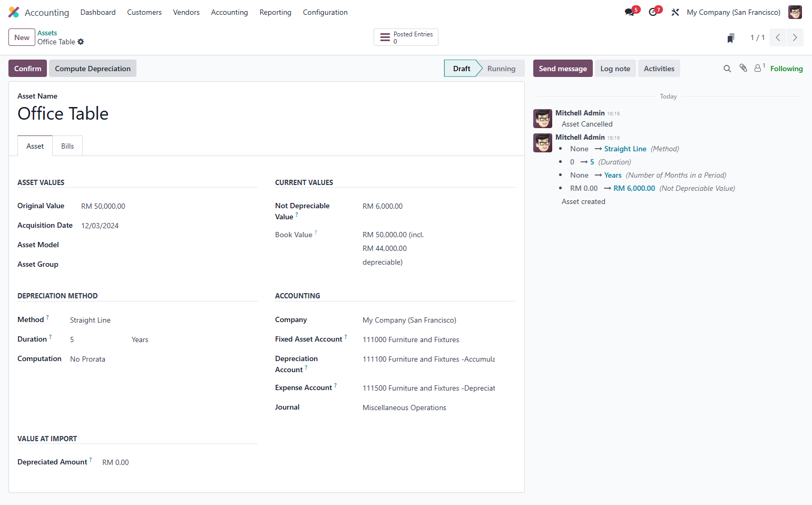Open the Dashboard menu
Screen dimensions: 812x505
tap(98, 12)
